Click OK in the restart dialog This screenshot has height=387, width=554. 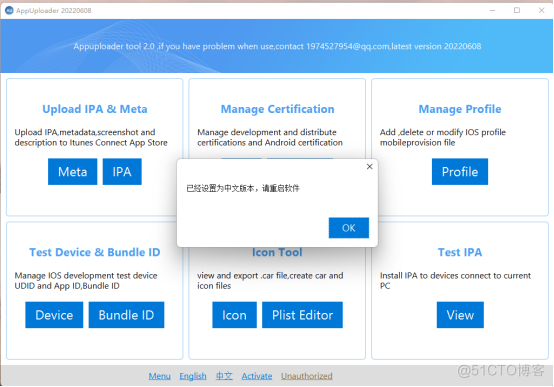pyautogui.click(x=349, y=228)
